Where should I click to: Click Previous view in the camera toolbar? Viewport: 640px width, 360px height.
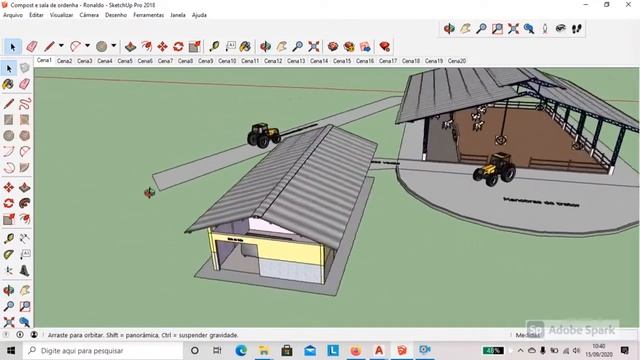[x=529, y=29]
